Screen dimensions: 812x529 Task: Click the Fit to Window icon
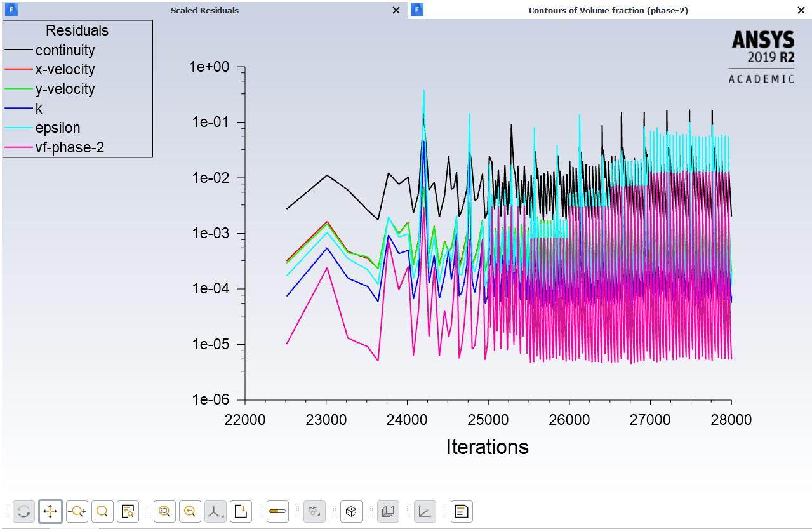pos(164,511)
